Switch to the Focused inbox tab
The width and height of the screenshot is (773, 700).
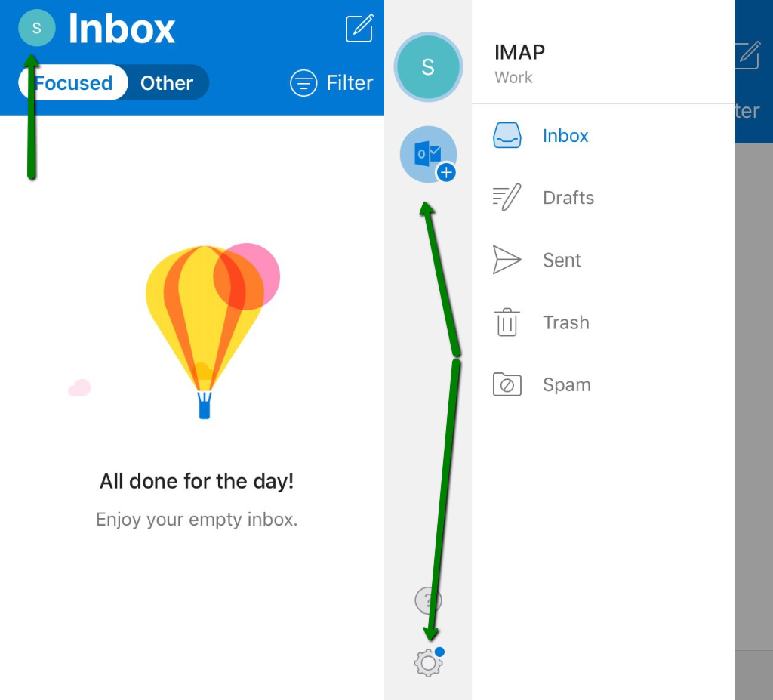pyautogui.click(x=73, y=82)
